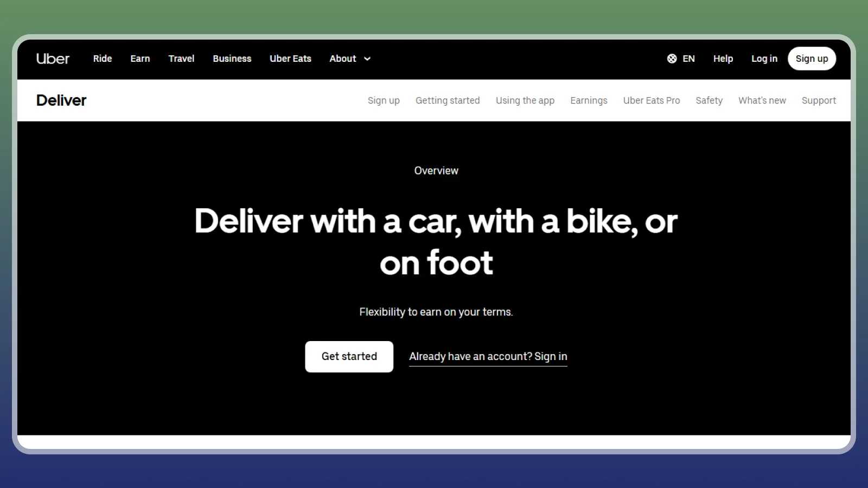Open the Uber Eats Pro tab
Image resolution: width=868 pixels, height=488 pixels.
click(x=652, y=100)
